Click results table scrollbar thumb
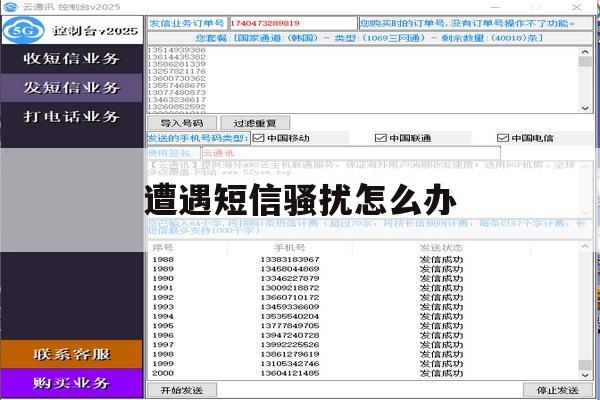The width and height of the screenshot is (600, 400). (585, 364)
